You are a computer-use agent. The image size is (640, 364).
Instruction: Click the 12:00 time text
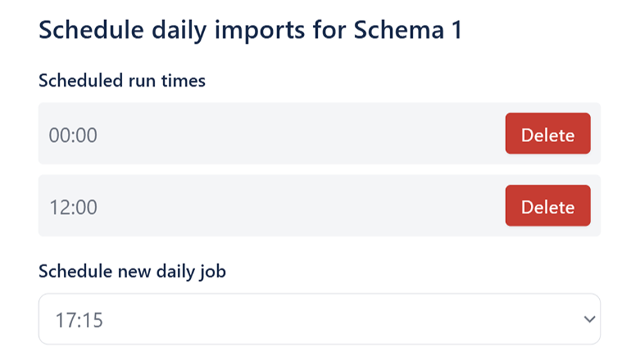point(73,207)
